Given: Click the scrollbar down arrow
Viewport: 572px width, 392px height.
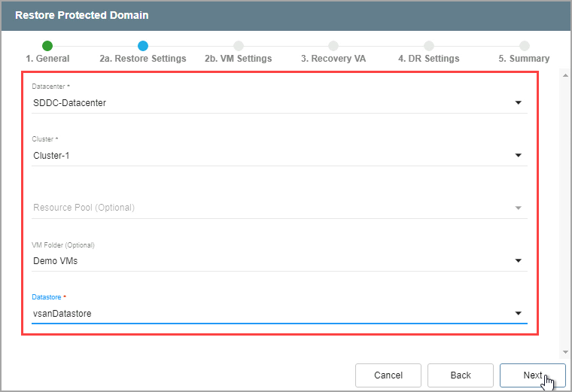Looking at the screenshot, I should [564, 351].
